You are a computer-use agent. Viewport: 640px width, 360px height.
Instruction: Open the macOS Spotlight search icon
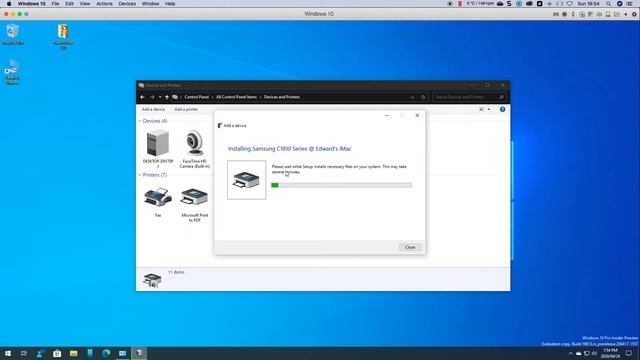click(x=609, y=4)
